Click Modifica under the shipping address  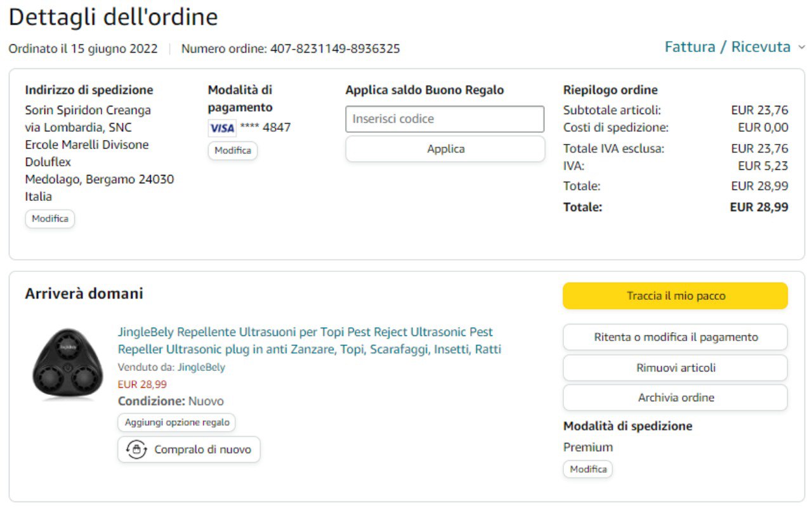50,219
